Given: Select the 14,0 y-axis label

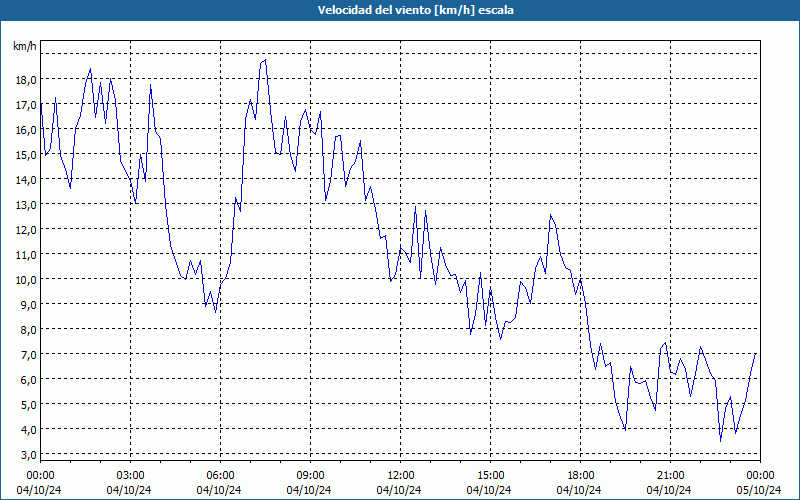Looking at the screenshot, I should tap(26, 180).
